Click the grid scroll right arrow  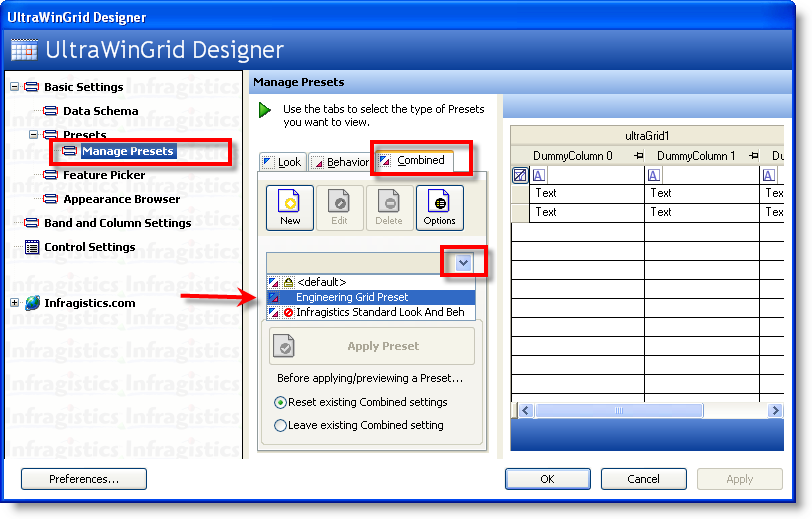(x=775, y=411)
